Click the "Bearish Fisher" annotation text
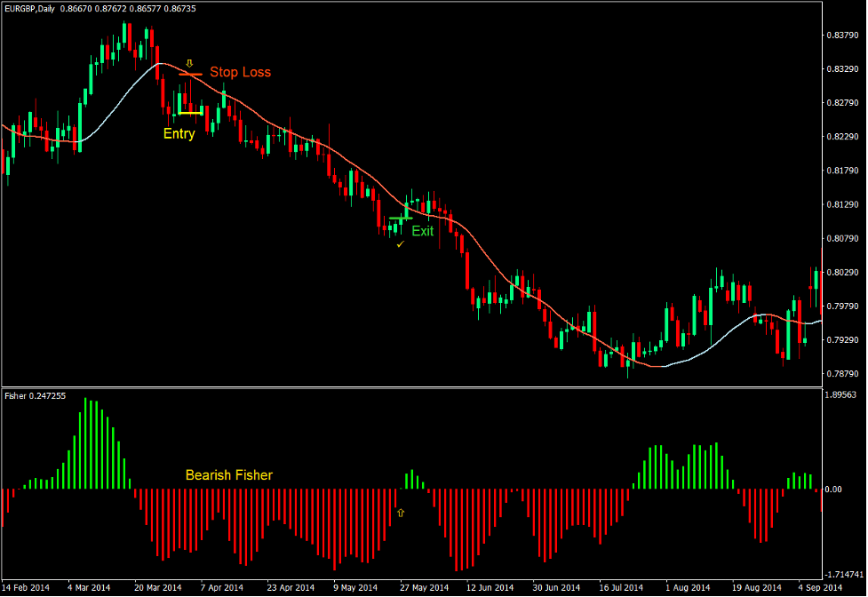 click(x=227, y=475)
